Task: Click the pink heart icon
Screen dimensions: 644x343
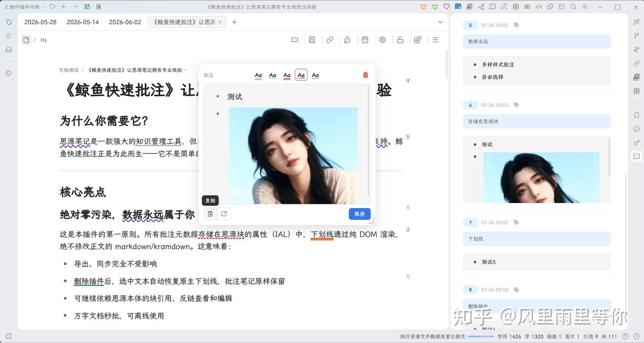Action: (446, 7)
